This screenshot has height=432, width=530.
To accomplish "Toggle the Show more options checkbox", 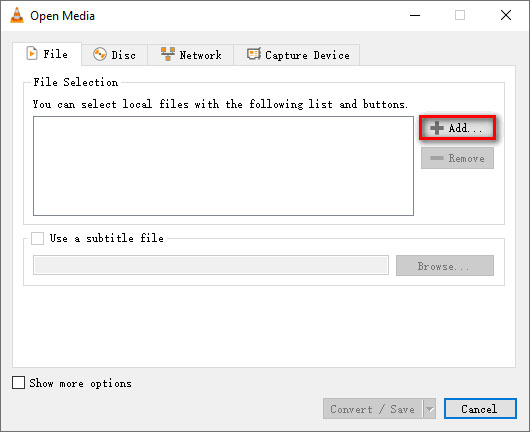I will (18, 383).
